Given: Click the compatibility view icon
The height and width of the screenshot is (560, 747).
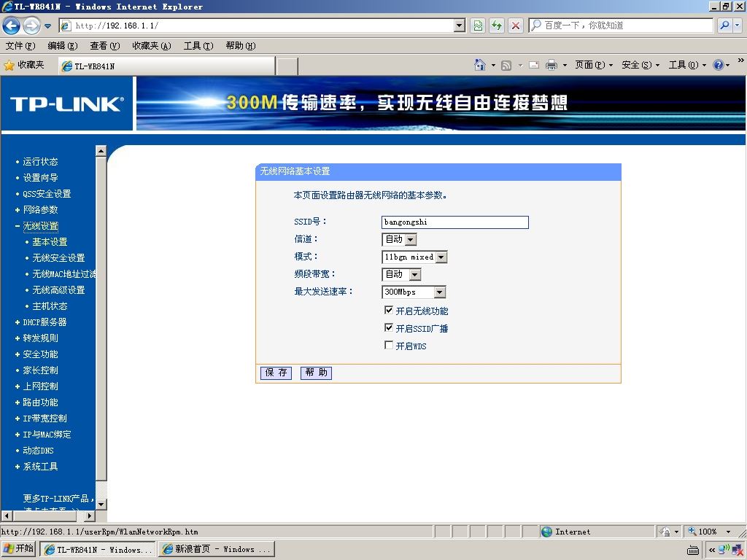Looking at the screenshot, I should pyautogui.click(x=477, y=26).
